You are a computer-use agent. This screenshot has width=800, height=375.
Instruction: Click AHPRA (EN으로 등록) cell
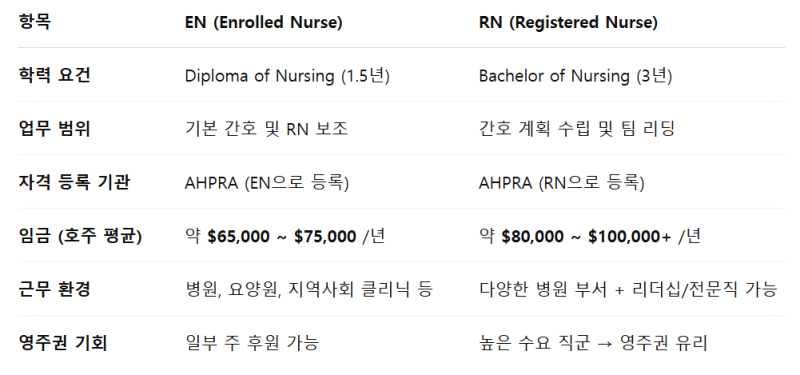(x=267, y=183)
